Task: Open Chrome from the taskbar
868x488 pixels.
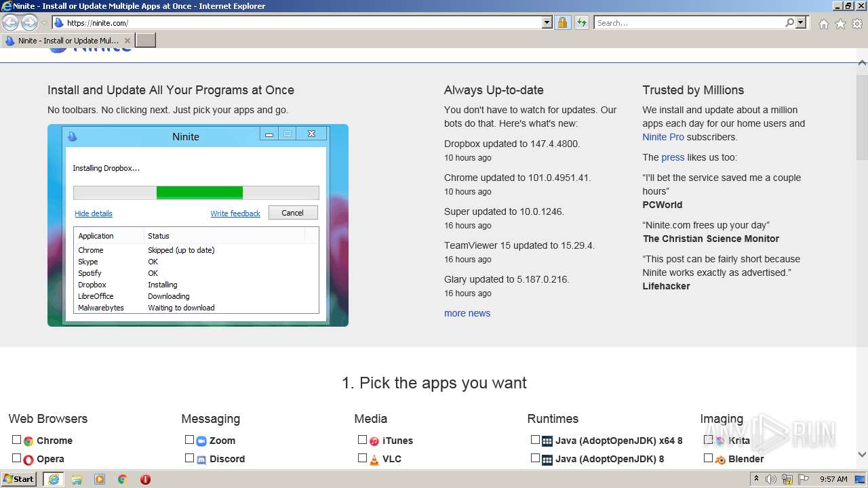Action: pyautogui.click(x=123, y=479)
